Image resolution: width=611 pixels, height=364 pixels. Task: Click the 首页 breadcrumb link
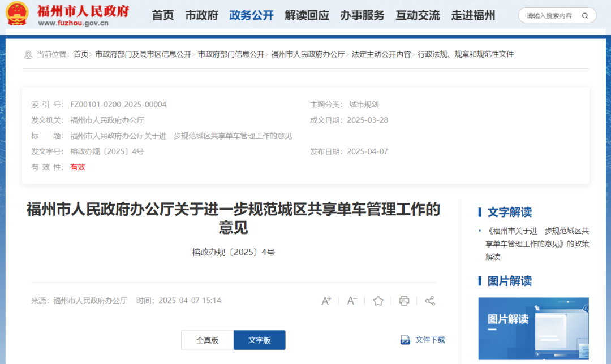pos(81,54)
